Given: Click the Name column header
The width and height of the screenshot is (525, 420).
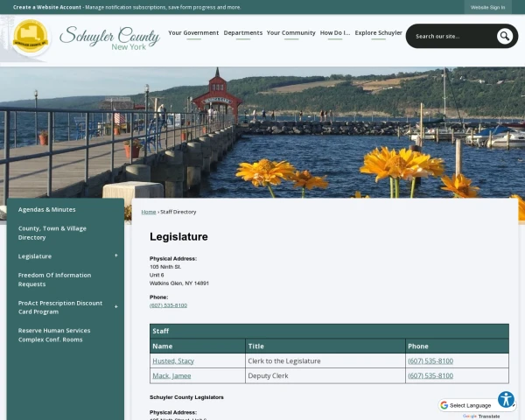Looking at the screenshot, I should (x=198, y=346).
